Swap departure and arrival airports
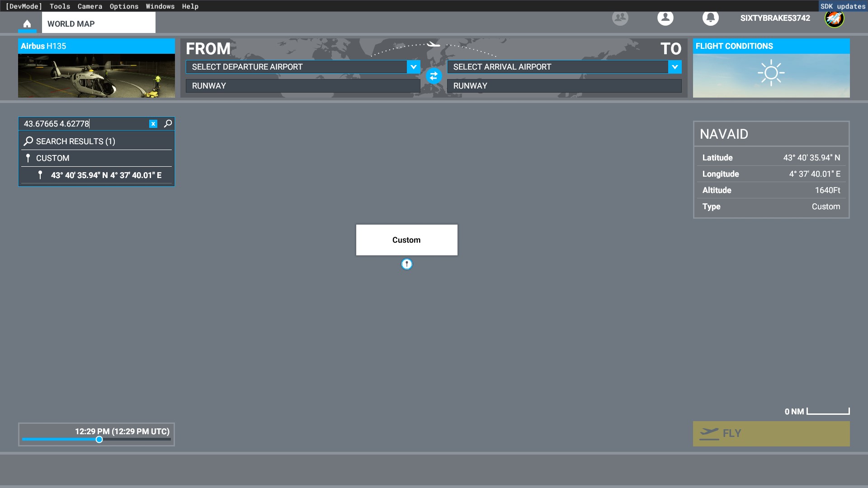868x488 pixels. click(434, 76)
